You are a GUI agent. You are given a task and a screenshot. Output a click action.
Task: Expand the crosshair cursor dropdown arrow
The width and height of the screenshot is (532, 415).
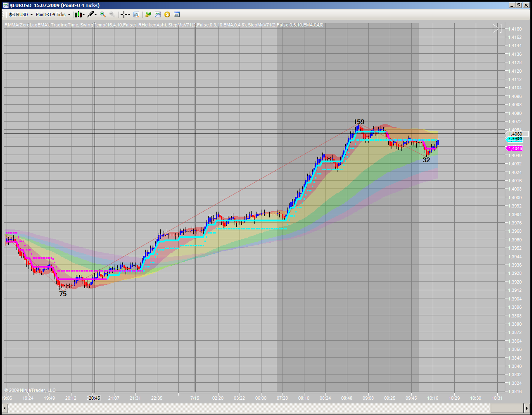(129, 14)
